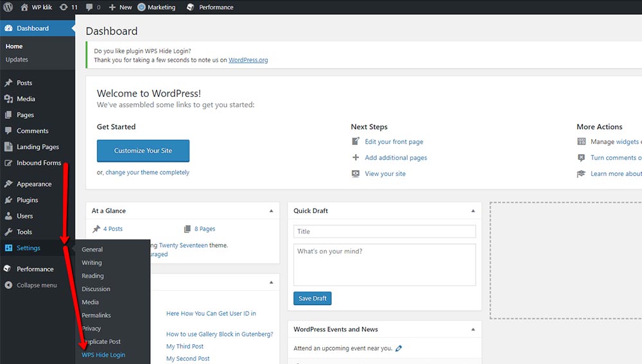Viewport: 642px width, 364px height.
Task: Click the Add additional pages link
Action: pyautogui.click(x=396, y=158)
